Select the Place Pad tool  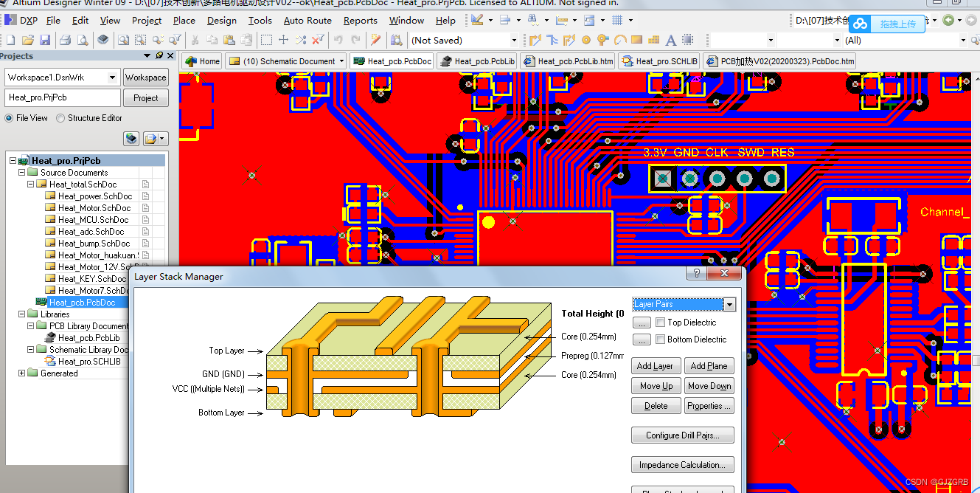point(586,41)
